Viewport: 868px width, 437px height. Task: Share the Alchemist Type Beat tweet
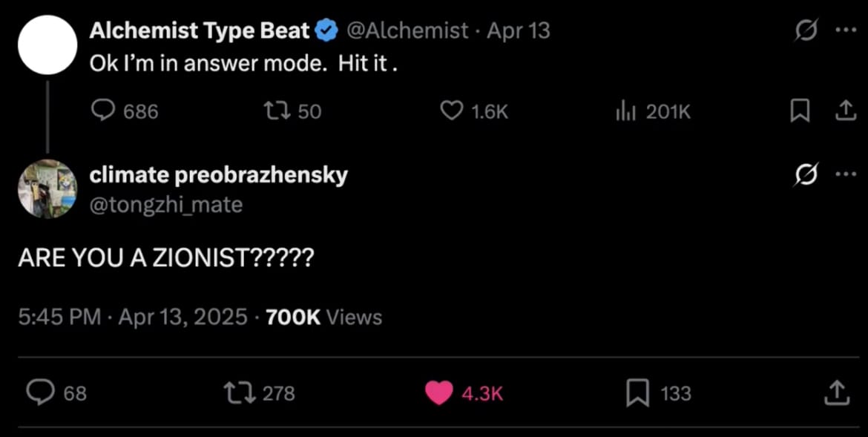(842, 111)
